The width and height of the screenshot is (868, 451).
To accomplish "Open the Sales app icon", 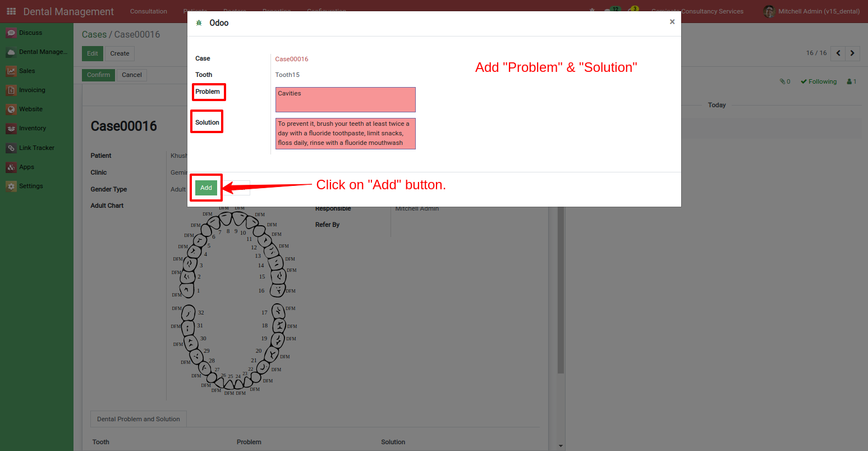I will coord(11,71).
